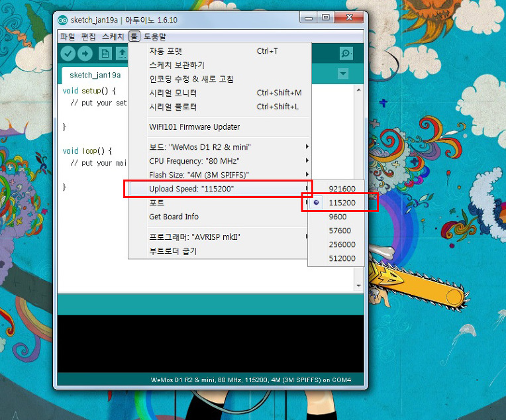Expand the 프로그래머 "AVRISP mkII" submenu
The width and height of the screenshot is (506, 420).
click(220, 237)
